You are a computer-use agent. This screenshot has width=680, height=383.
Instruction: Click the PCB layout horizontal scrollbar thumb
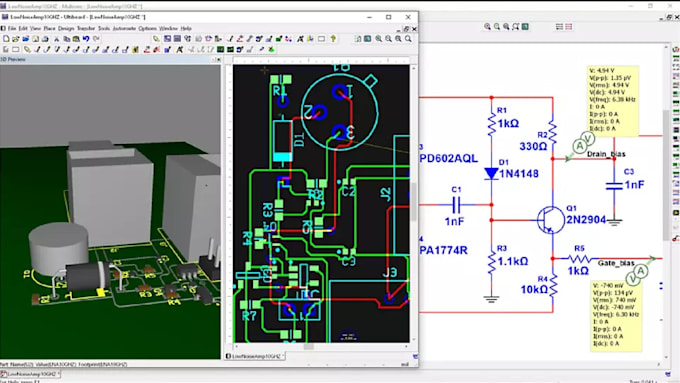click(x=308, y=347)
